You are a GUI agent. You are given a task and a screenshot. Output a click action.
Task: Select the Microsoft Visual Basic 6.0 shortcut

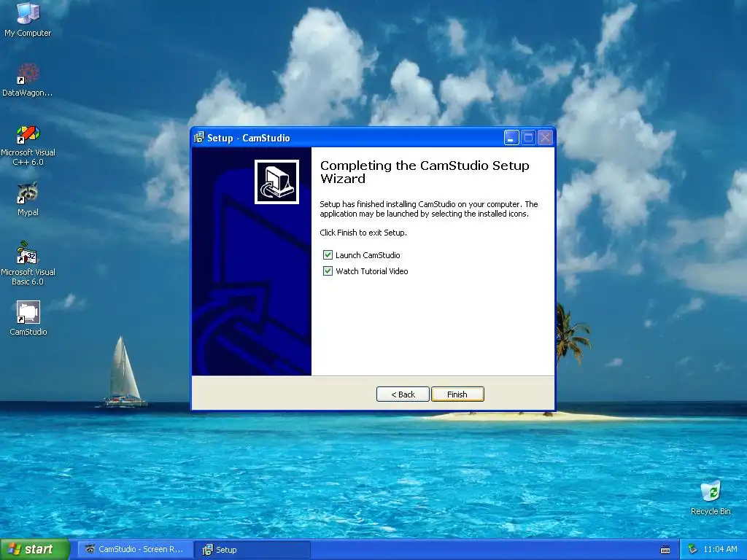click(28, 264)
